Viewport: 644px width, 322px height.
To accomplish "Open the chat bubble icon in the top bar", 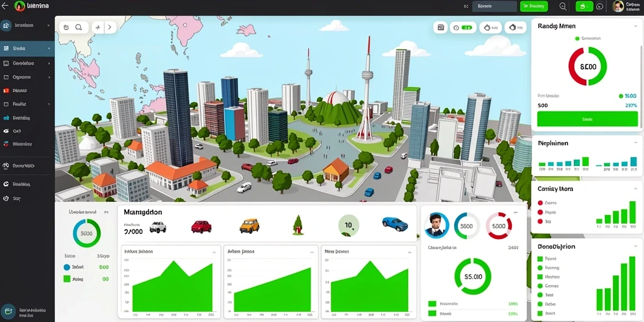I will click(x=599, y=6).
